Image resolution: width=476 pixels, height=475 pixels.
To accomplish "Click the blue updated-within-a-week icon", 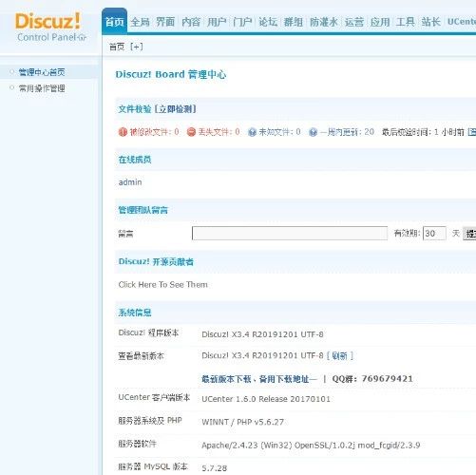I will (313, 132).
